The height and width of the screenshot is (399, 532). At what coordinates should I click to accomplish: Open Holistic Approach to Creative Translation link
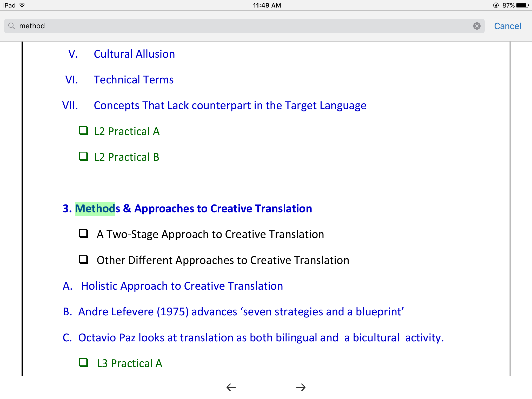182,286
